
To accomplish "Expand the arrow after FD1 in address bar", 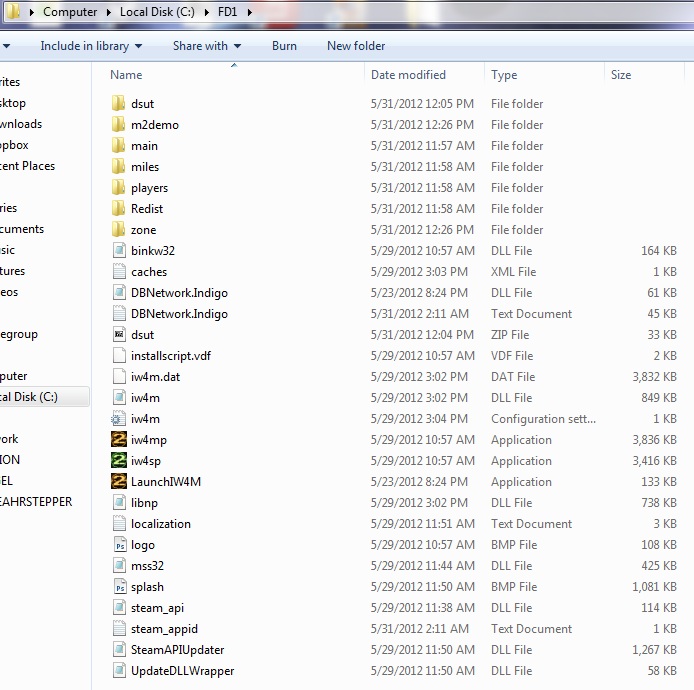I will [250, 12].
